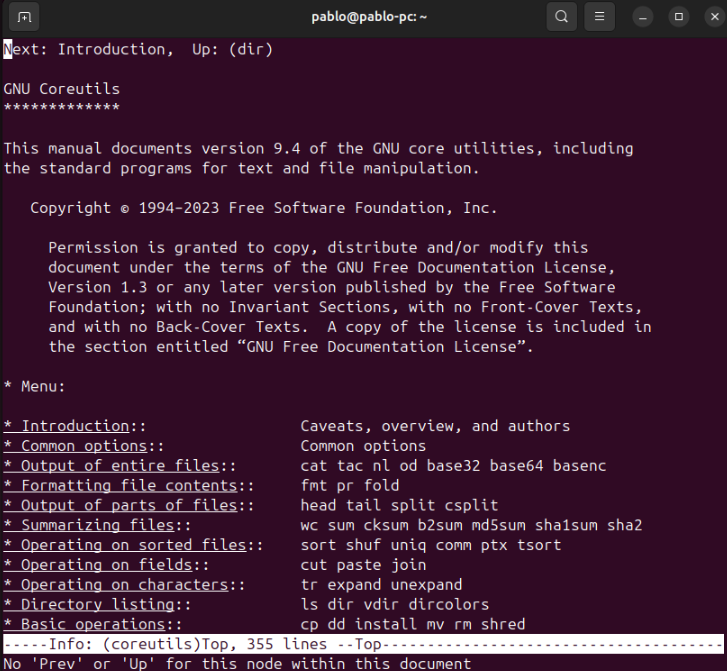Click the 'GNU Free Documentation License' quoted text
This screenshot has height=671, width=727.
(x=382, y=347)
